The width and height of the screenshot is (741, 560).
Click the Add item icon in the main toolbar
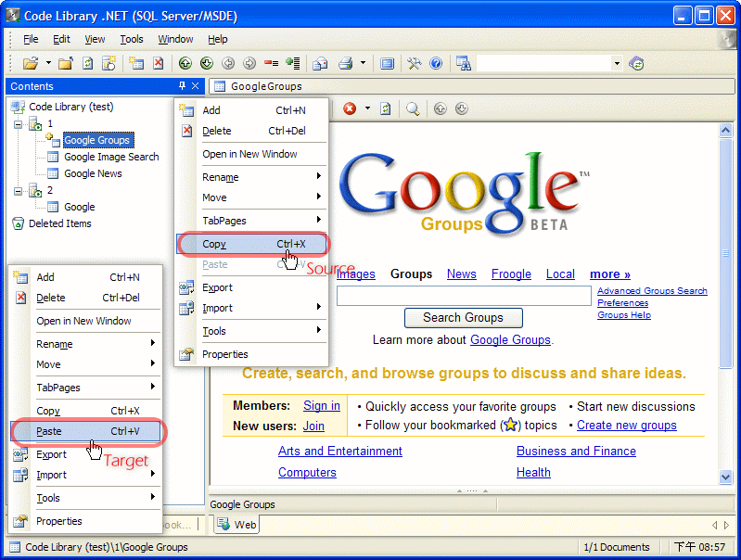point(136,63)
